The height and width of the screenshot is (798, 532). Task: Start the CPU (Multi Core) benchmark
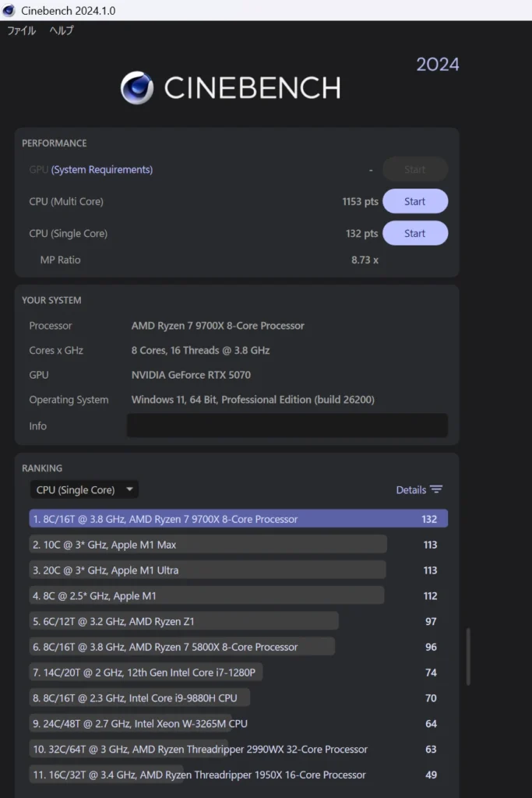414,201
